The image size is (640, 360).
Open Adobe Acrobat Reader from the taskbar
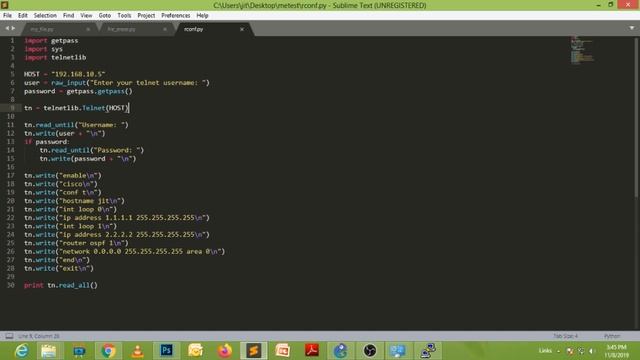[312, 351]
